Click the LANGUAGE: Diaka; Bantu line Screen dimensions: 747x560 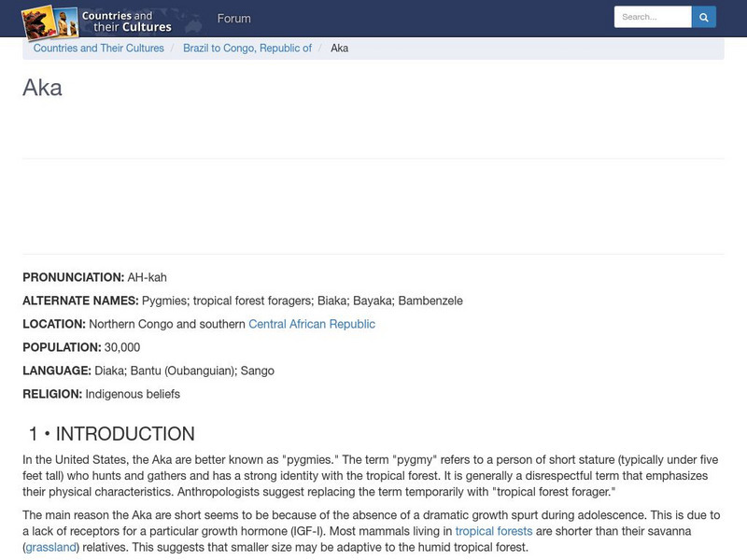[x=148, y=371]
